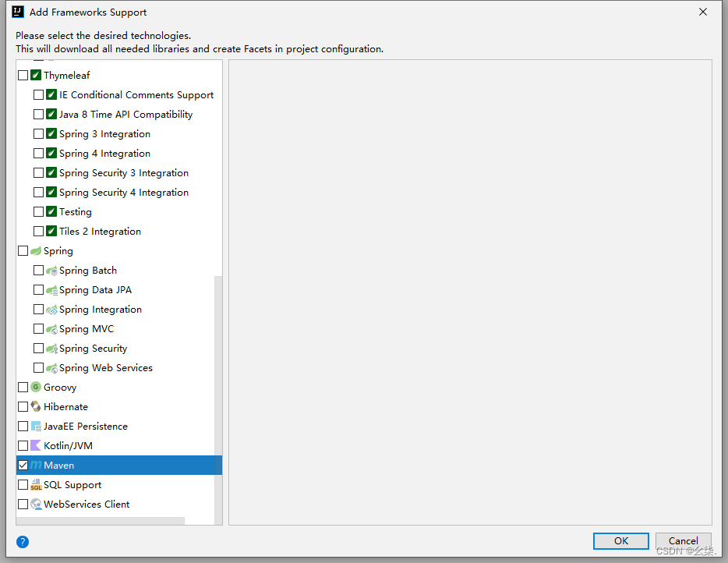
Task: Click the Hibernate framework icon
Action: 36,406
